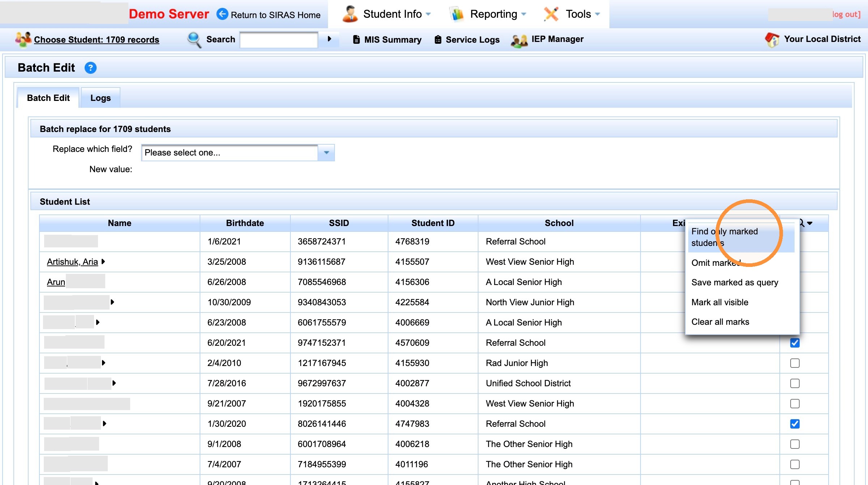Check the box for Rad Junior High row
This screenshot has height=485, width=868.
pyautogui.click(x=795, y=363)
